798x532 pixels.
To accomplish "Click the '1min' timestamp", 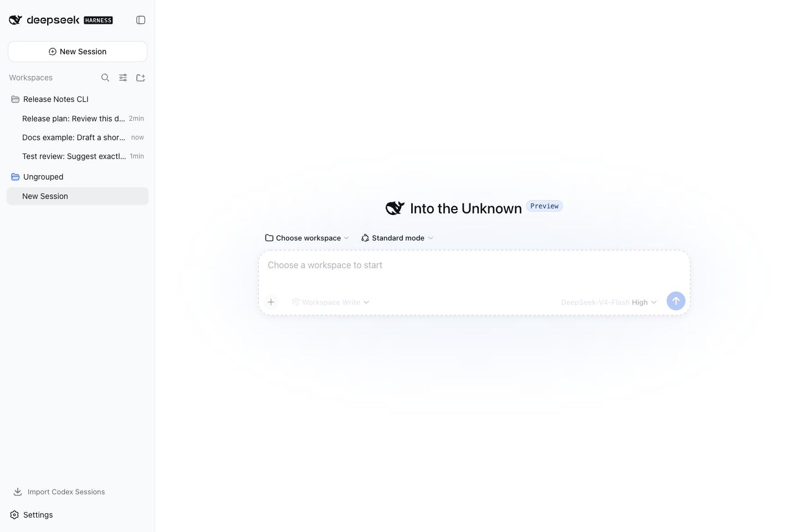I will pos(137,156).
